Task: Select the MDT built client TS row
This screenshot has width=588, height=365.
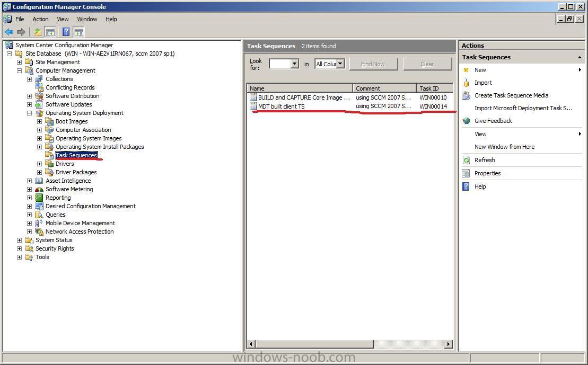Action: [x=350, y=106]
